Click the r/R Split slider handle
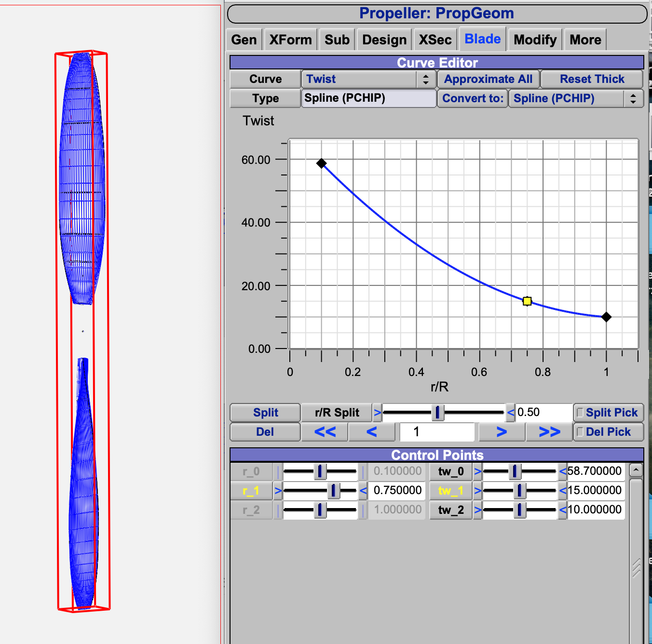Image resolution: width=652 pixels, height=644 pixels. [437, 413]
